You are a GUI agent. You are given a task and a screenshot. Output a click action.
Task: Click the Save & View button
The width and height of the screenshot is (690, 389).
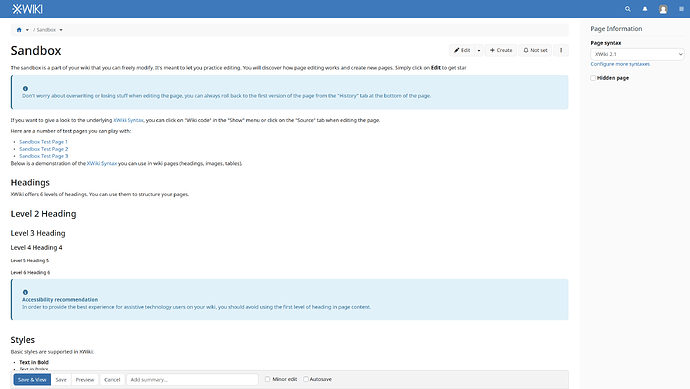click(32, 379)
